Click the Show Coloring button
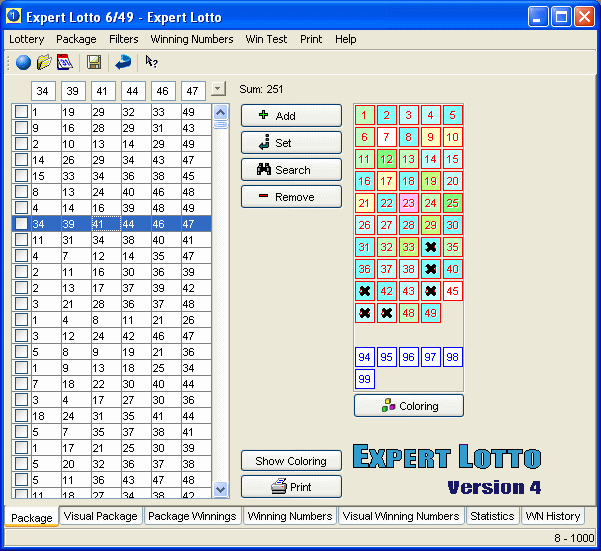Viewport: 601px width, 551px height. click(291, 461)
